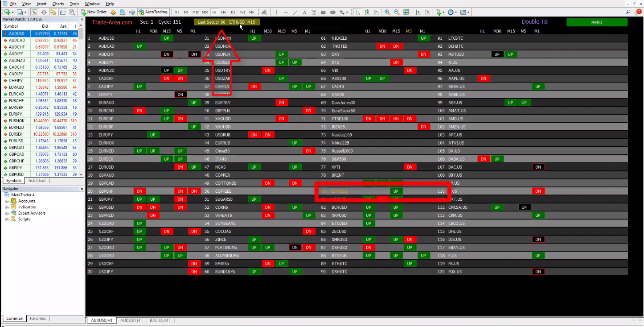
Task: Open the New Order dialog
Action: point(94,12)
